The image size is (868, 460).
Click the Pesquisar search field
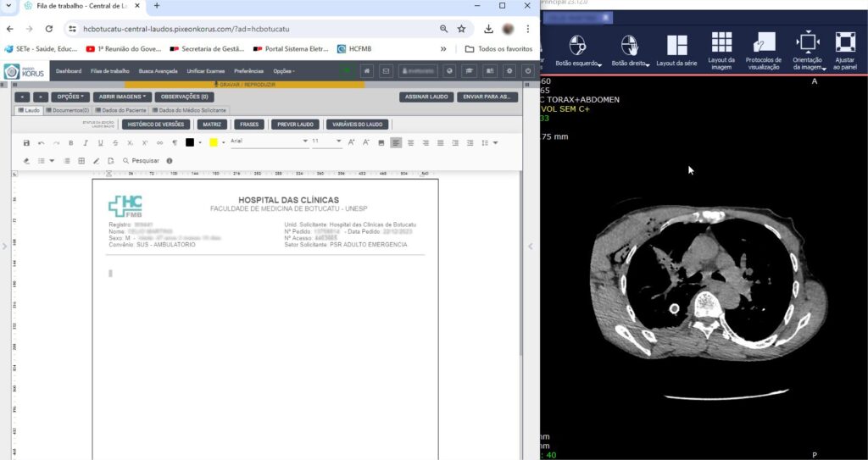(145, 160)
